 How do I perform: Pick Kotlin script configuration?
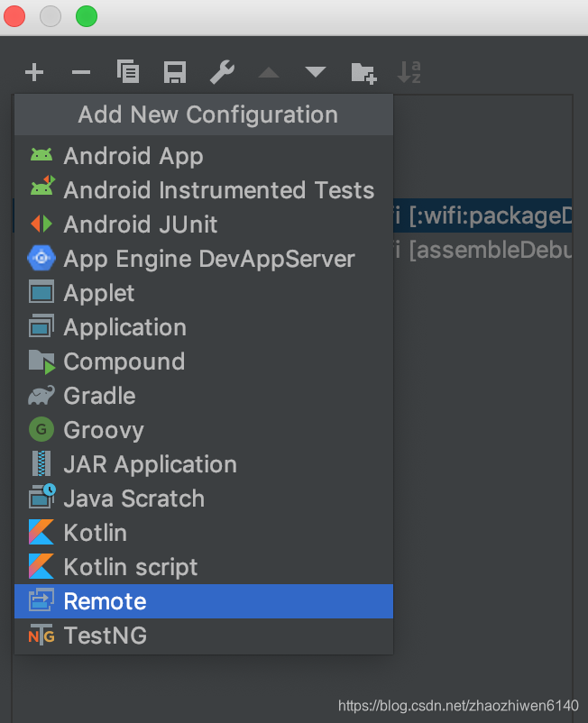pyautogui.click(x=131, y=567)
